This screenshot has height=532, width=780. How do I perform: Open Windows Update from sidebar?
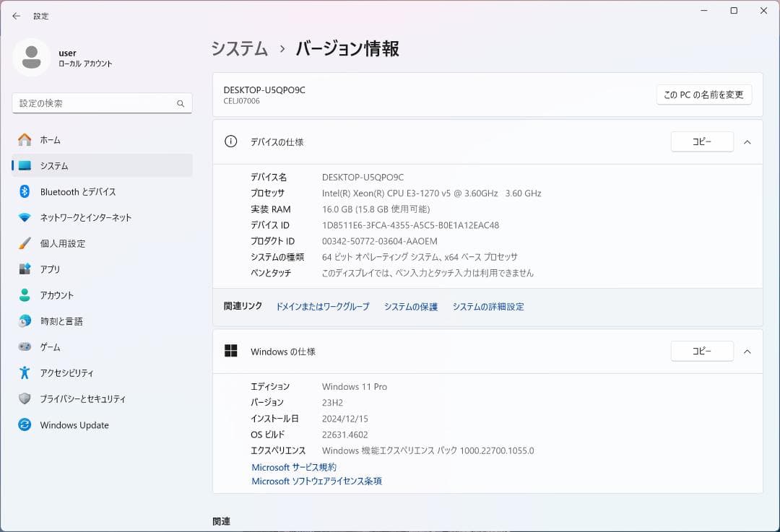tap(73, 424)
